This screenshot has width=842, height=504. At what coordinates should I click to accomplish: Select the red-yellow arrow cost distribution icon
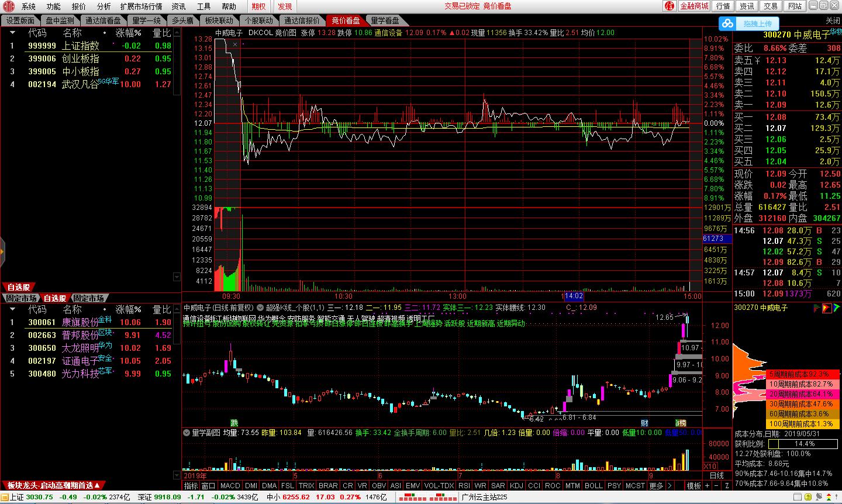tap(827, 308)
